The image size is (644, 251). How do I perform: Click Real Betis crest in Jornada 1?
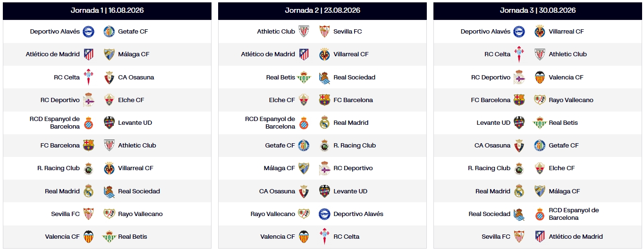pyautogui.click(x=109, y=237)
